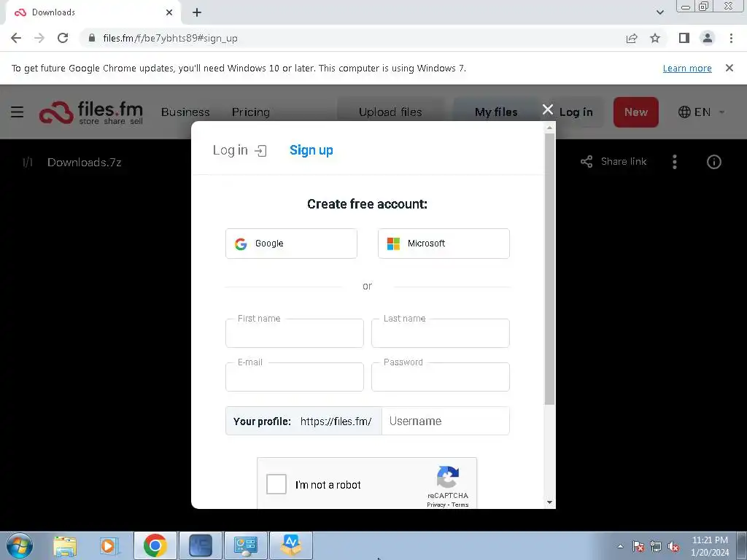
Task: View site info via the lock icon
Action: [92, 38]
